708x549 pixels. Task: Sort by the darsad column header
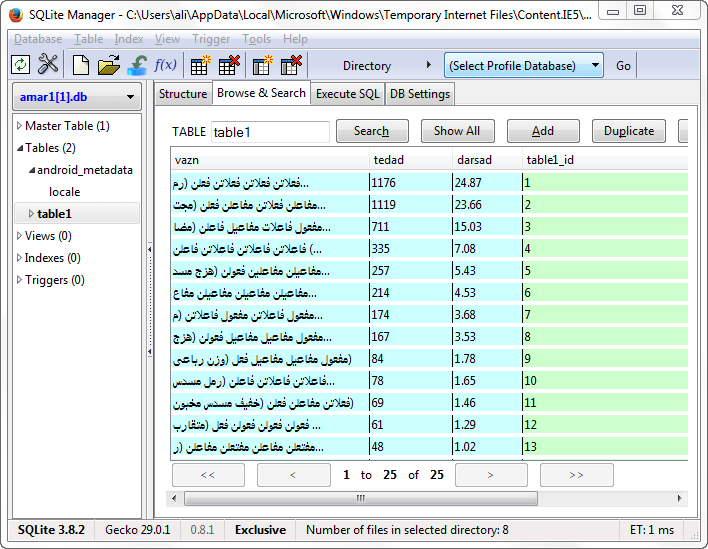coord(487,160)
